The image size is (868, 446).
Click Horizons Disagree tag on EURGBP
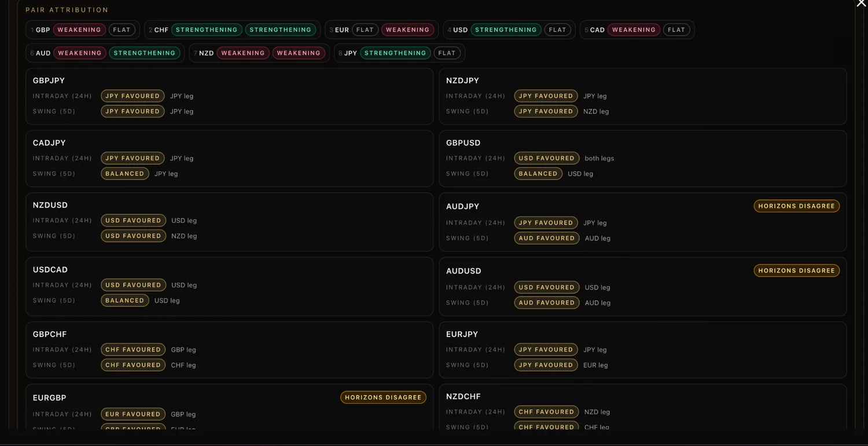(x=383, y=397)
